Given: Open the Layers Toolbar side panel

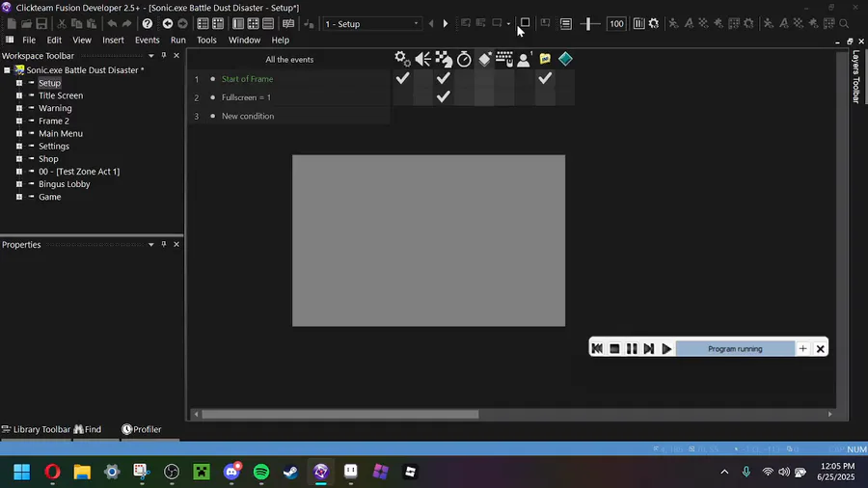Looking at the screenshot, I should point(855,76).
